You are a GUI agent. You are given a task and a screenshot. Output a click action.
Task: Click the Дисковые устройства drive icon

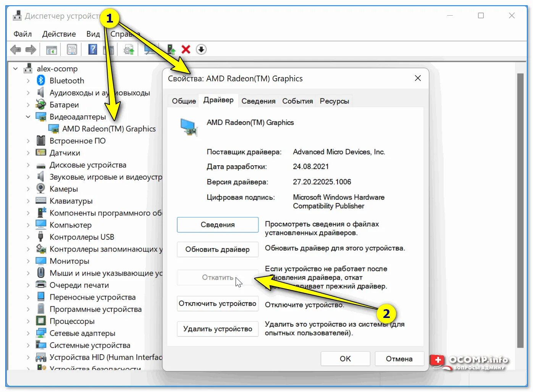pyautogui.click(x=41, y=166)
